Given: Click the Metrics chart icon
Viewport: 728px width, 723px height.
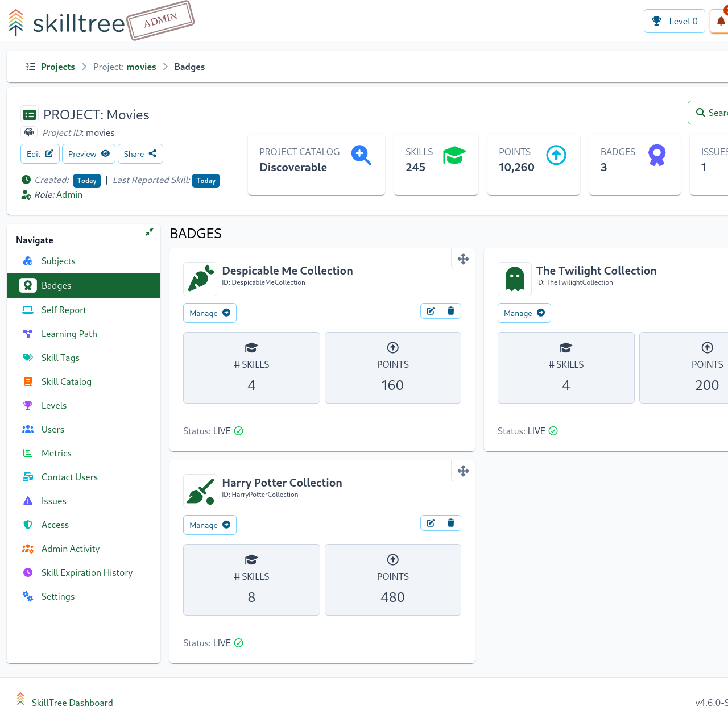Looking at the screenshot, I should tap(28, 453).
